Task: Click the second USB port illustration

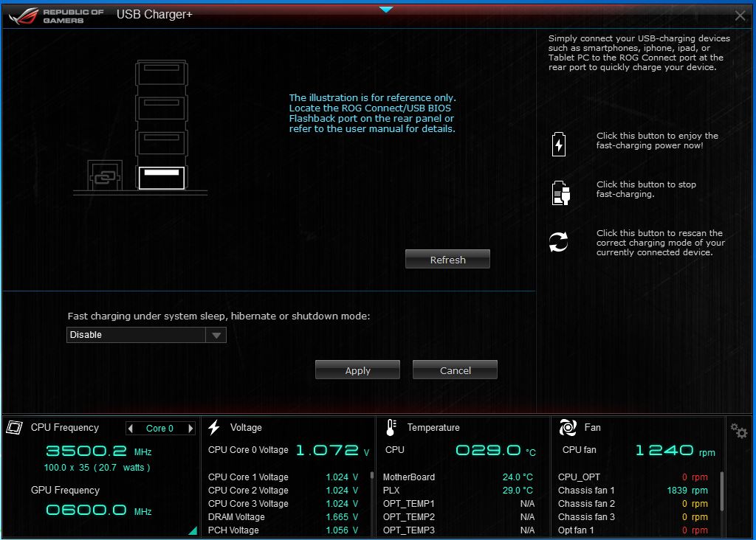Action: coord(162,108)
